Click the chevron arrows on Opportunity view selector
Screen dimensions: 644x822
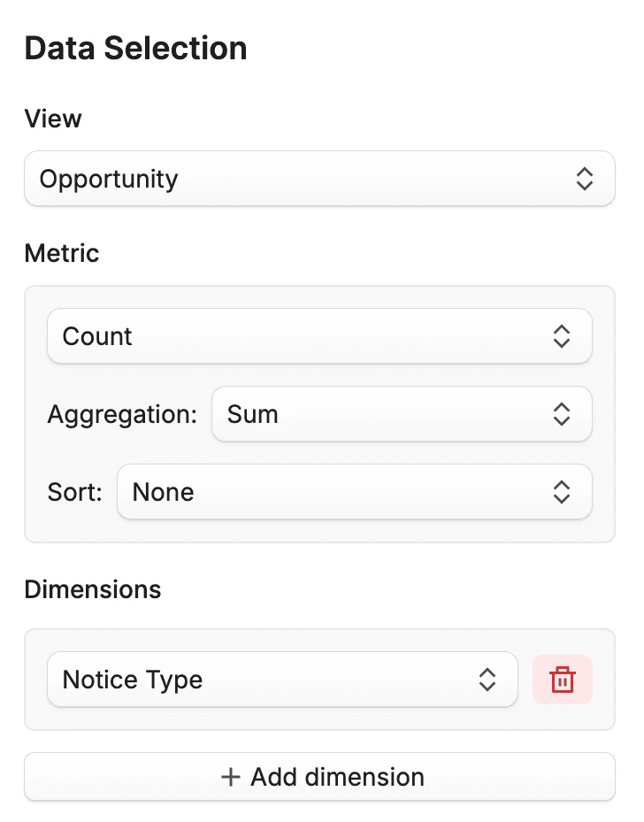584,179
